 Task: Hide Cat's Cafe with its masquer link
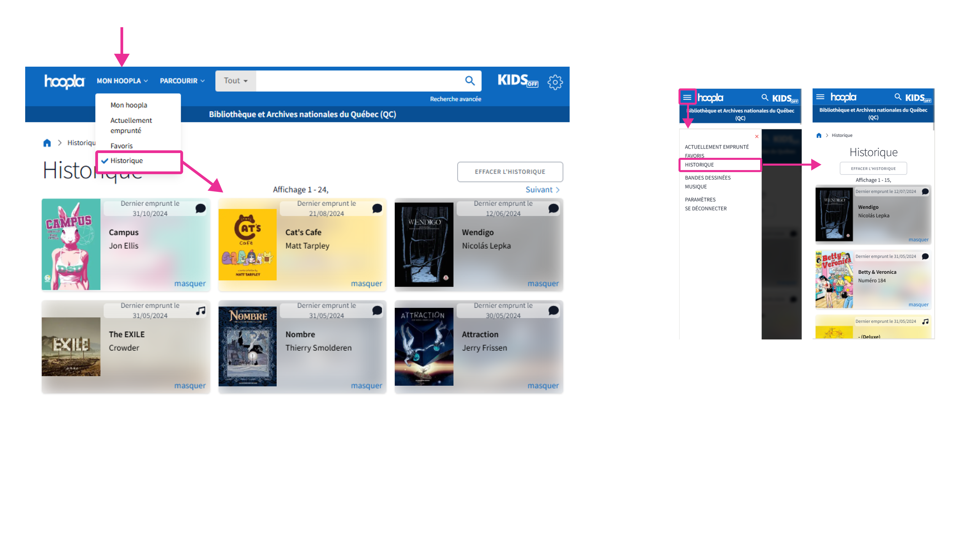point(366,283)
